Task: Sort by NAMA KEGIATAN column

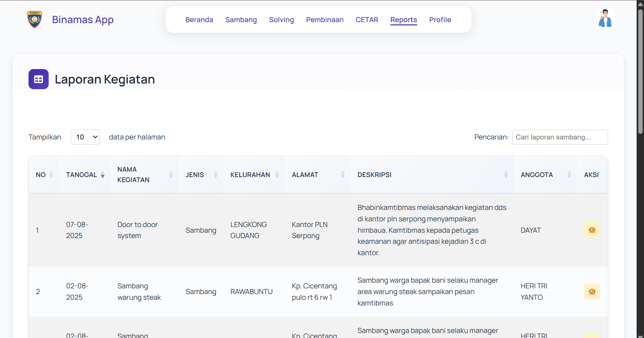Action: [x=144, y=175]
